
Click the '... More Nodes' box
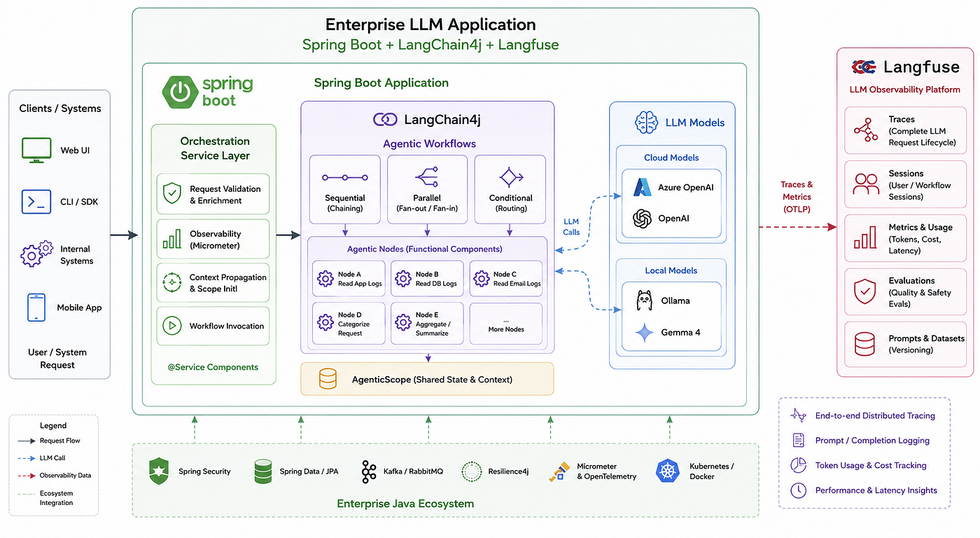coord(506,323)
